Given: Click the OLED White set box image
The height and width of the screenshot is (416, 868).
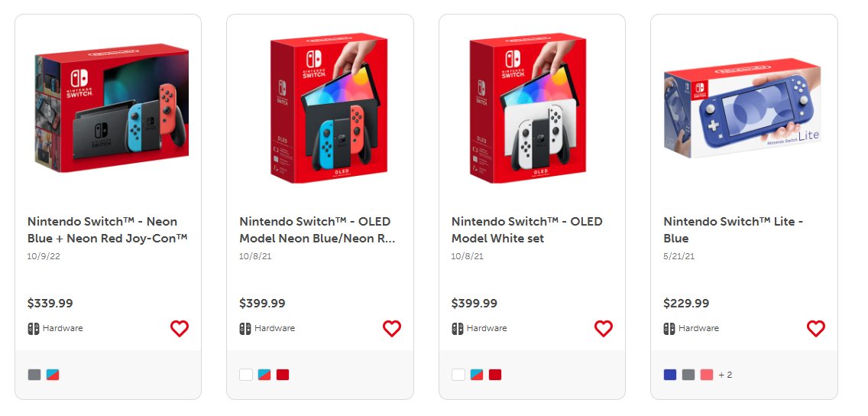Looking at the screenshot, I should point(528,107).
